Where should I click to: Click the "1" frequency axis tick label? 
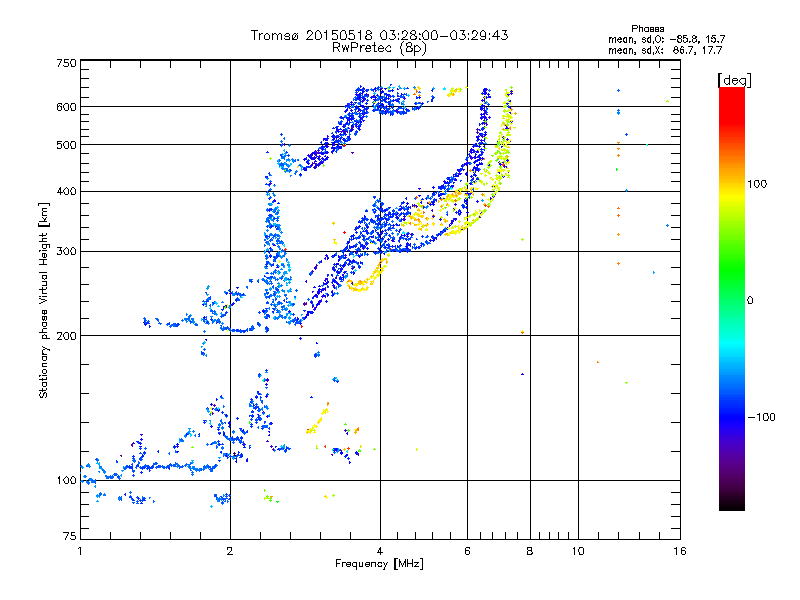pyautogui.click(x=80, y=551)
